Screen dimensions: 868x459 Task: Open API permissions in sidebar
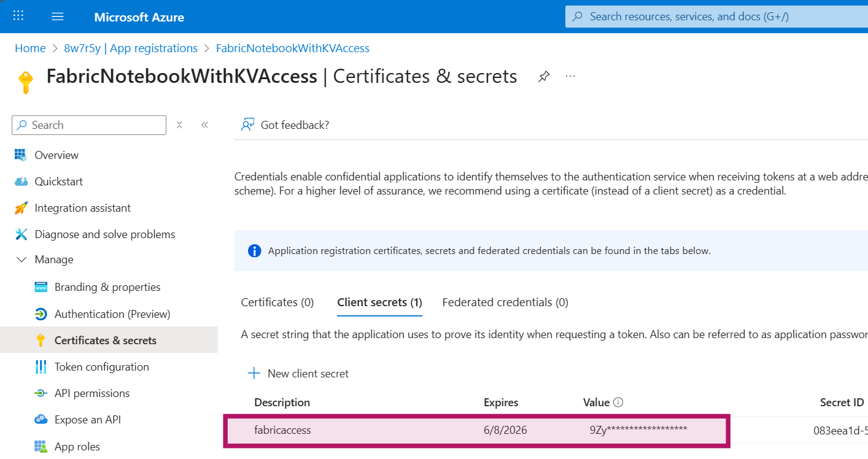tap(92, 393)
